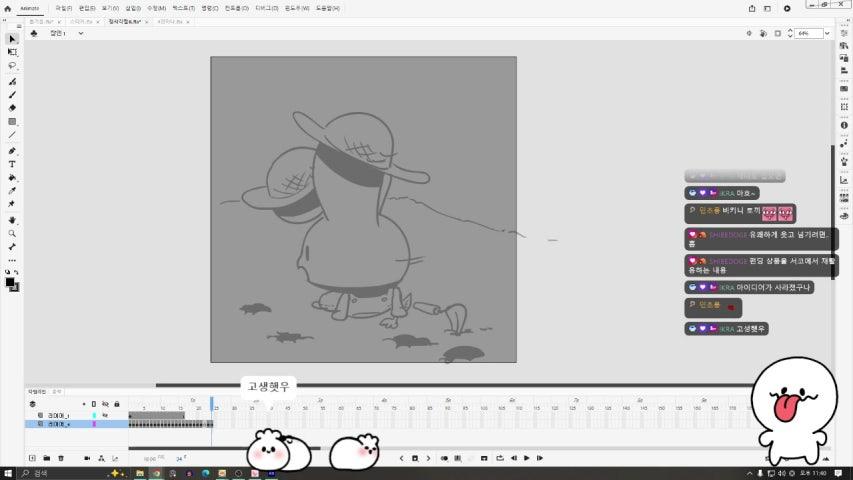The height and width of the screenshot is (480, 853).
Task: Create a new layer folder
Action: pos(46,458)
